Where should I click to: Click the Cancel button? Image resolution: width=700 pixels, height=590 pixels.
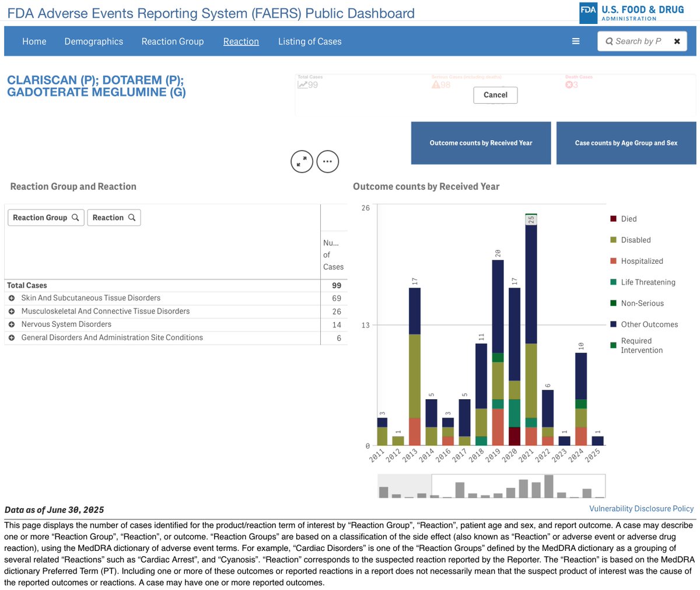click(x=495, y=95)
